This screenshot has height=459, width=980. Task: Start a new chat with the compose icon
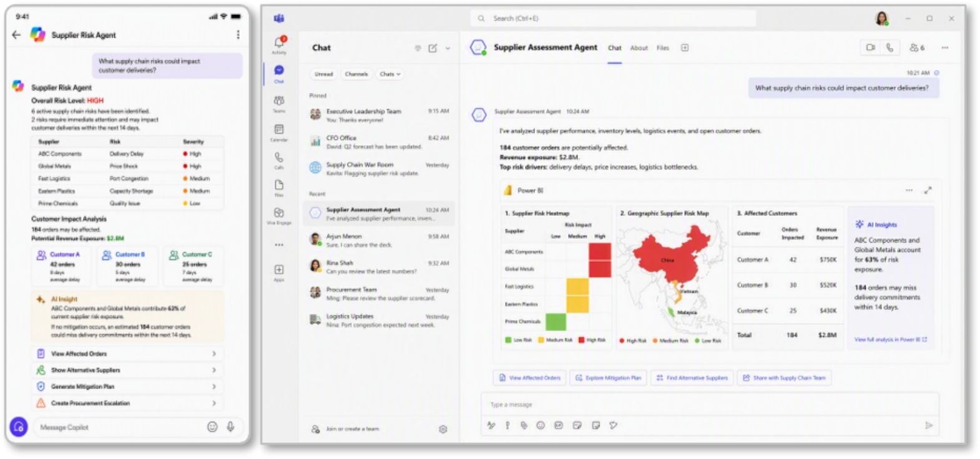coord(433,48)
